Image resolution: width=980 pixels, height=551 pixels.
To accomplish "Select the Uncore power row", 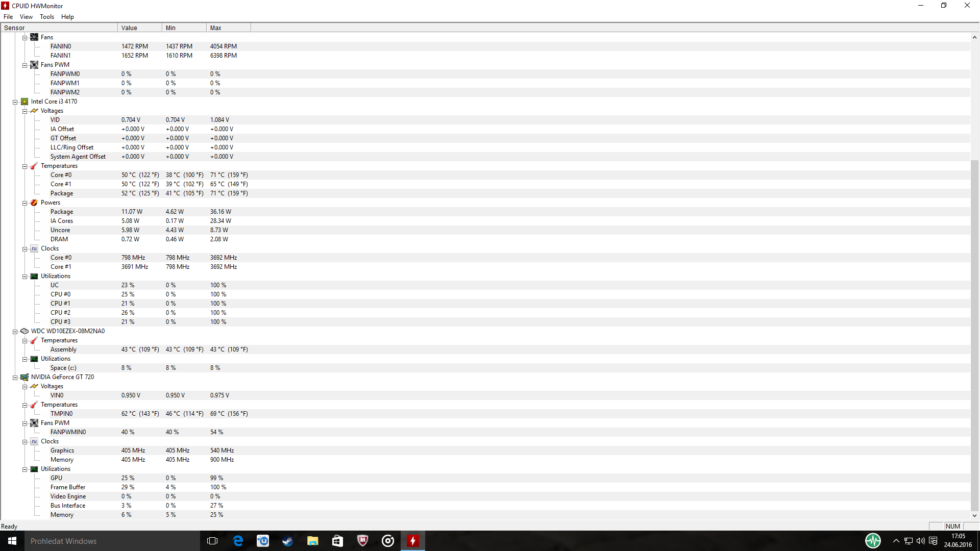I will (485, 230).
